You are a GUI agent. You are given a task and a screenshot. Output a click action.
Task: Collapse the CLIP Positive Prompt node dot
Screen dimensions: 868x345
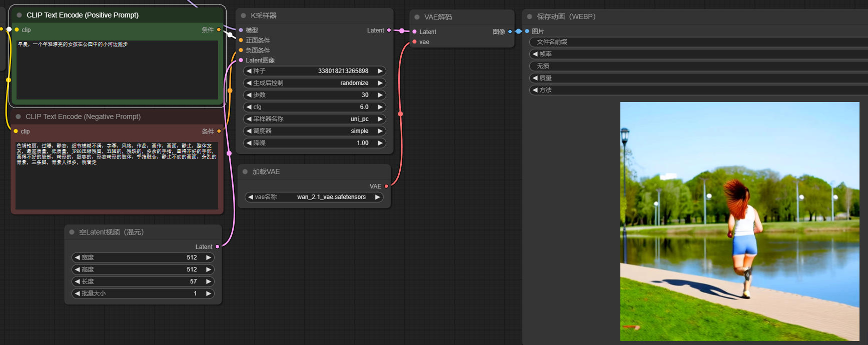pyautogui.click(x=20, y=15)
